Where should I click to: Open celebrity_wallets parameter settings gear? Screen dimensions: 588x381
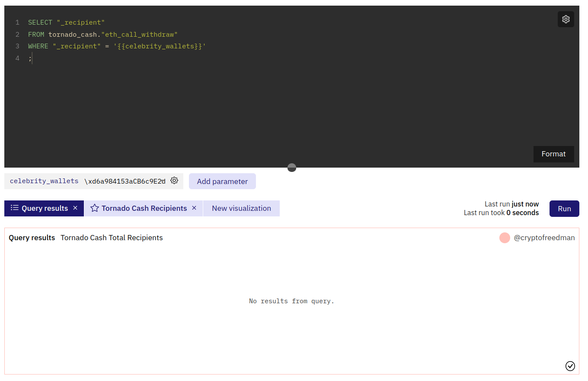(x=174, y=181)
